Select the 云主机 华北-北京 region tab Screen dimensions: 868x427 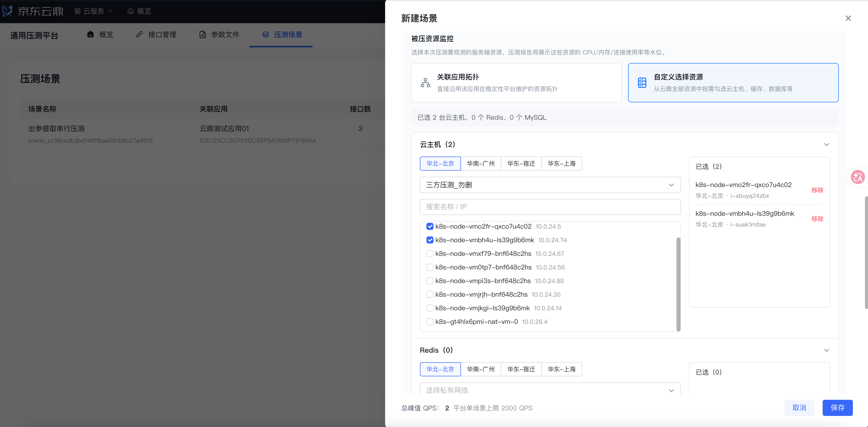tap(440, 163)
